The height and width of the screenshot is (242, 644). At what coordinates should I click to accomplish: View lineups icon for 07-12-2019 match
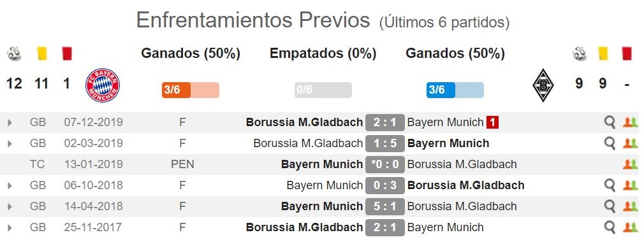point(630,122)
